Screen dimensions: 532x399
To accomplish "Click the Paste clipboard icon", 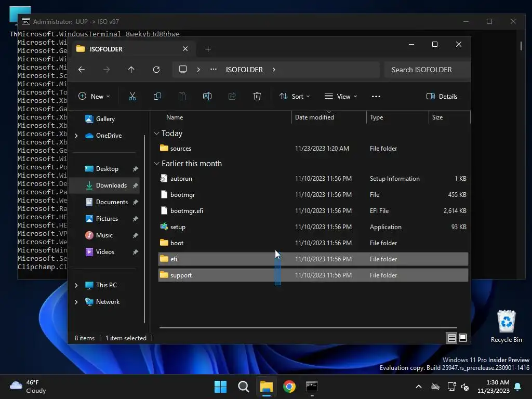I will click(x=182, y=96).
